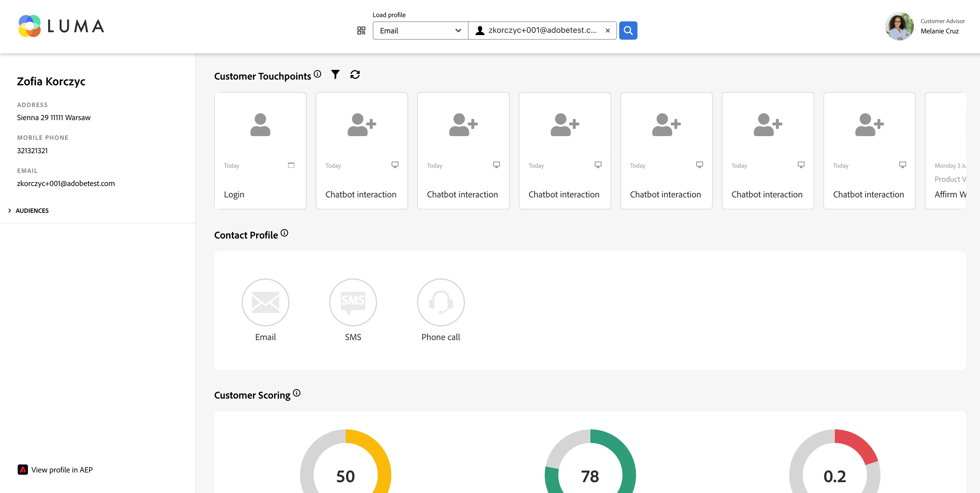Click the QR code scan icon
Screen dimensions: 980x493
(x=361, y=31)
